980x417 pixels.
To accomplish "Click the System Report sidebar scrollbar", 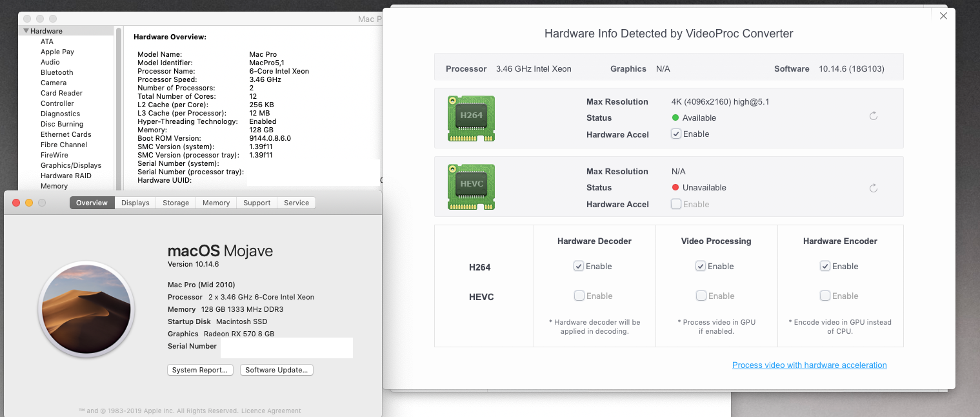I will coord(118,107).
